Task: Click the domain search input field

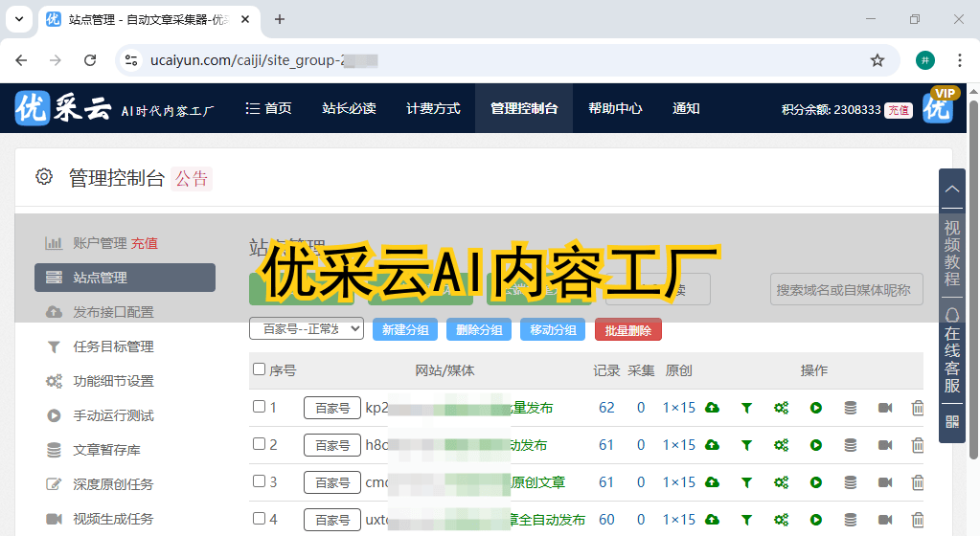Action: click(846, 289)
